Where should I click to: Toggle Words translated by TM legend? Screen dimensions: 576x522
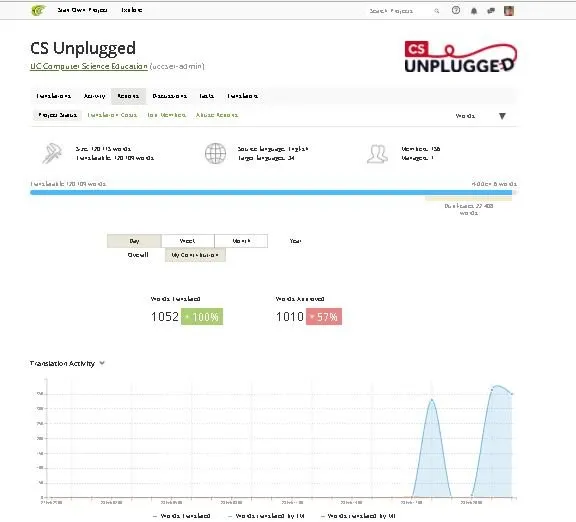(x=266, y=516)
